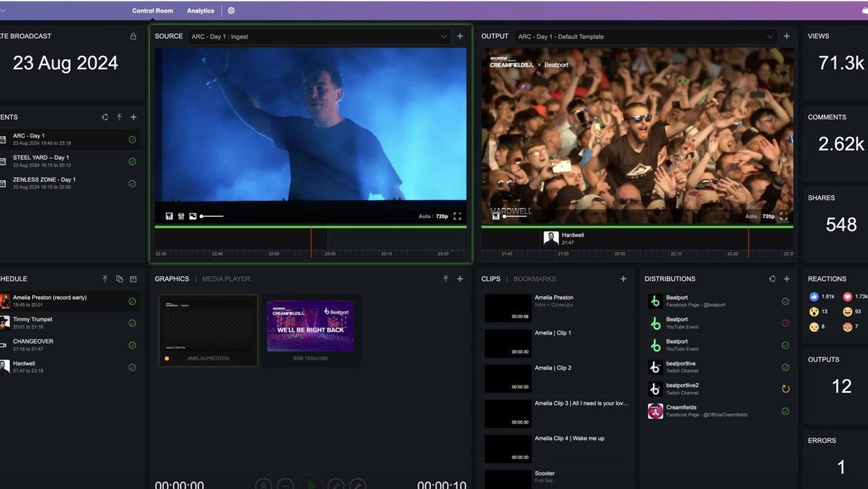Toggle status check for Timmy Trumpet schedule item
Screen dimensions: 868x489
tap(132, 323)
